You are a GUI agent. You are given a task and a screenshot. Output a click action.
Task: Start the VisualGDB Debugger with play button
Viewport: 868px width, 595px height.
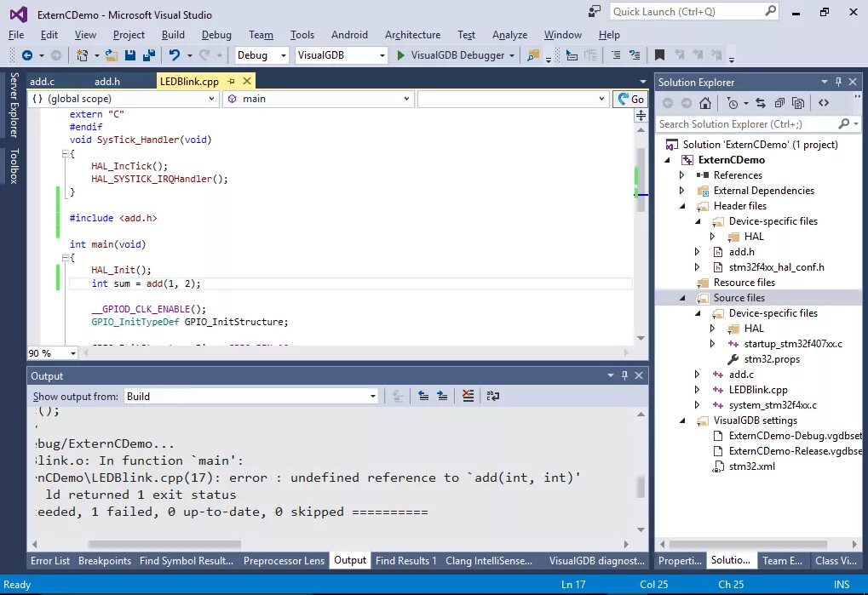(x=401, y=55)
